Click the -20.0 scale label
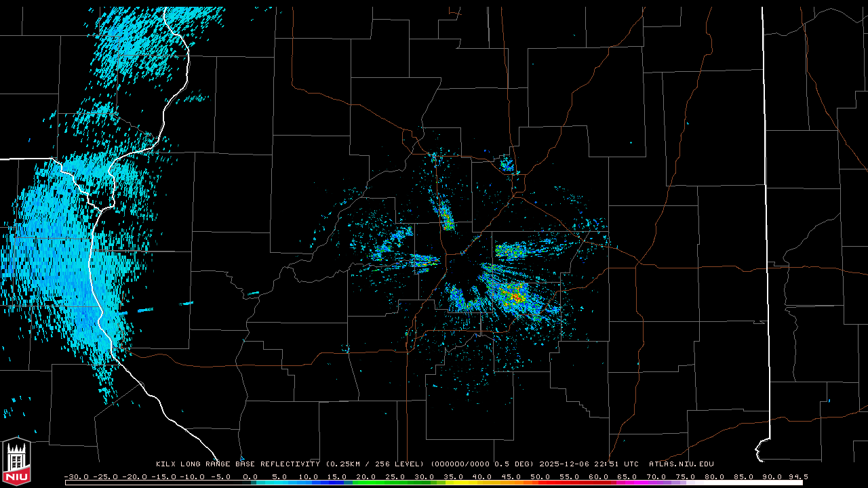This screenshot has width=868, height=488. pos(134,476)
